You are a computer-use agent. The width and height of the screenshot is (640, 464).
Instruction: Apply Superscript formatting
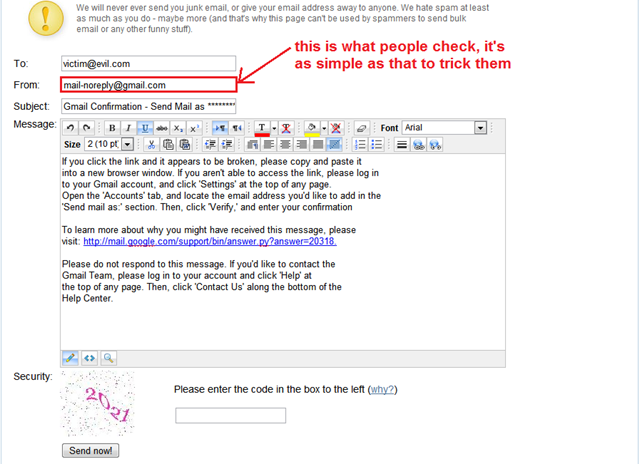coord(194,128)
